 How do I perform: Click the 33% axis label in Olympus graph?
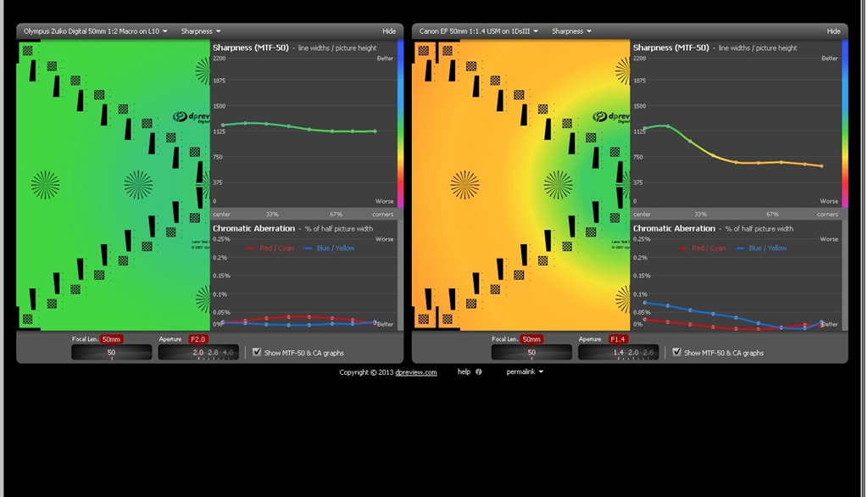[272, 214]
